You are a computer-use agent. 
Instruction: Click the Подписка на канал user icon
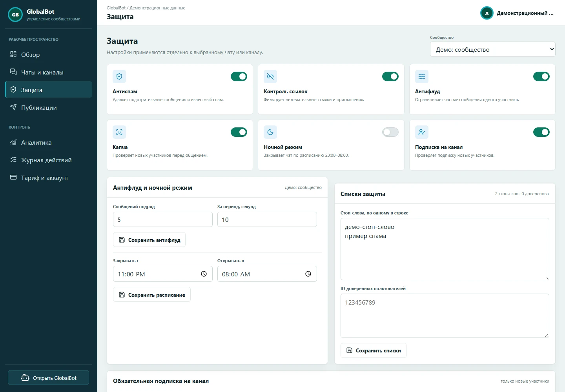coord(422,132)
